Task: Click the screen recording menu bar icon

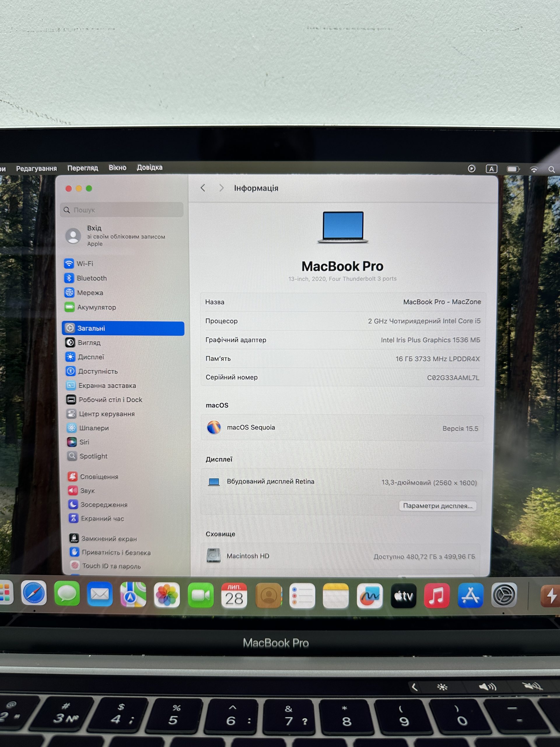Action: tap(472, 169)
